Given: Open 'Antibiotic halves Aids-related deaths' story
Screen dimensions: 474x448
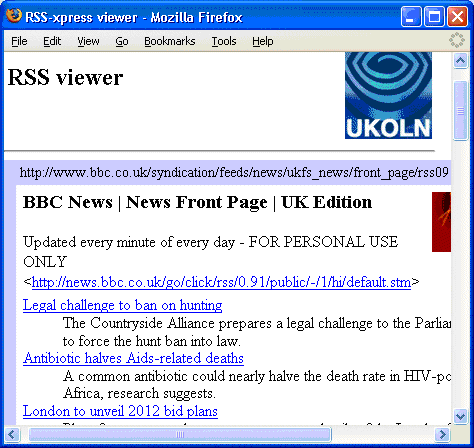Looking at the screenshot, I should (133, 358).
